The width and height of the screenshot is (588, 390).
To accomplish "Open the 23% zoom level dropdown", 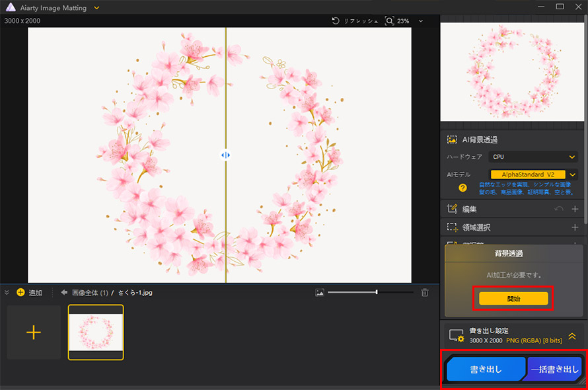I will (x=421, y=21).
